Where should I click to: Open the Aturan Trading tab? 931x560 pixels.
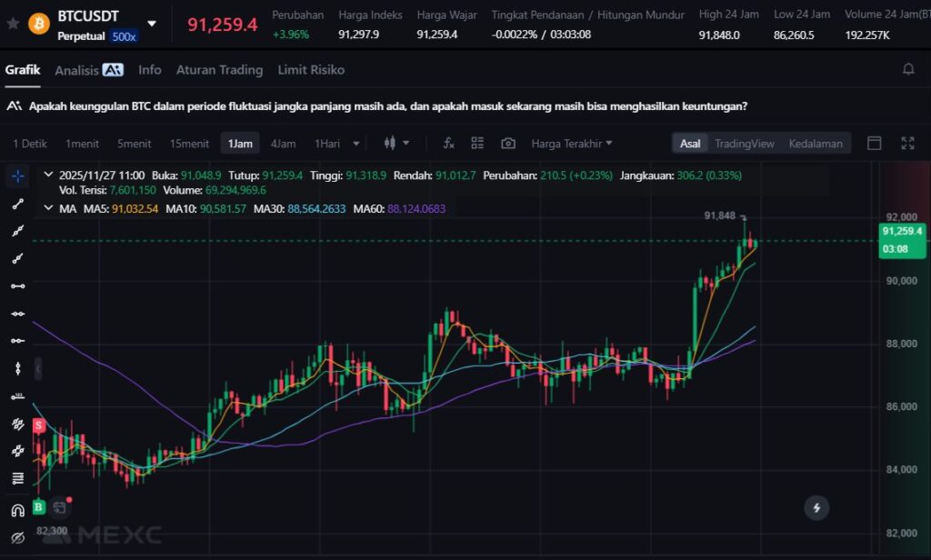[x=219, y=70]
